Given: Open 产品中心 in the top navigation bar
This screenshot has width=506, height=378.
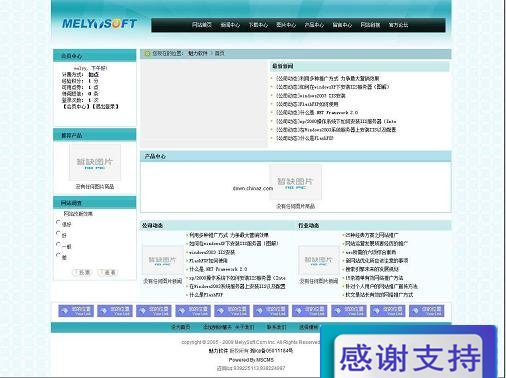Looking at the screenshot, I should click(x=314, y=25).
